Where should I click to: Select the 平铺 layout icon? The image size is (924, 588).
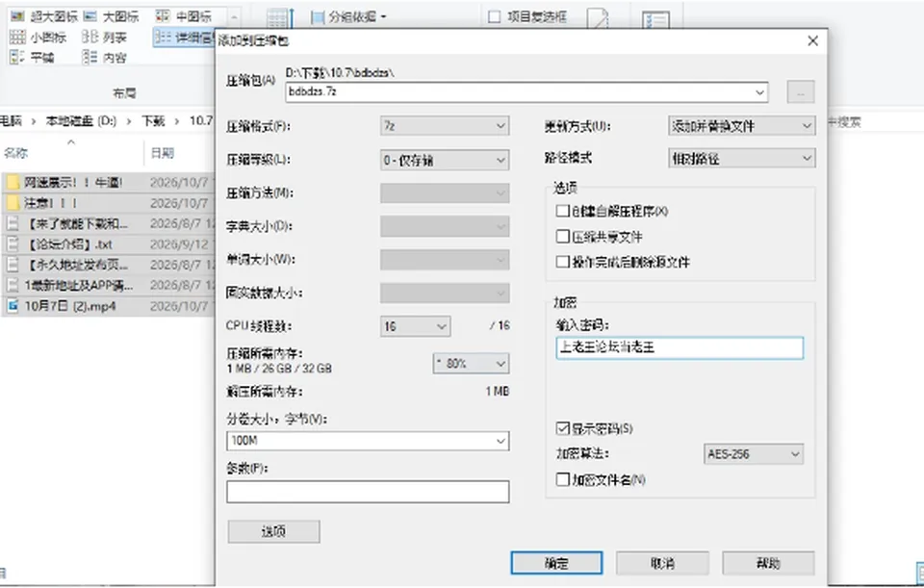(x=17, y=57)
